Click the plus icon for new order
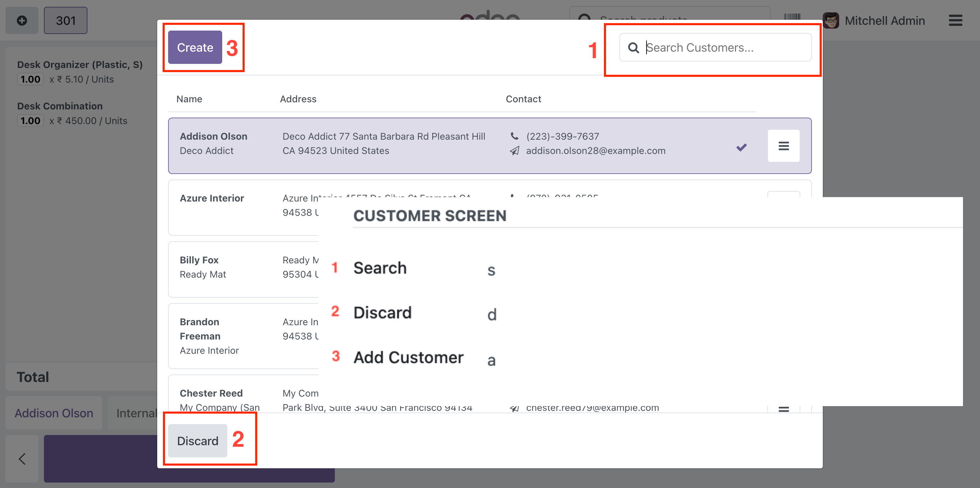 coord(22,20)
